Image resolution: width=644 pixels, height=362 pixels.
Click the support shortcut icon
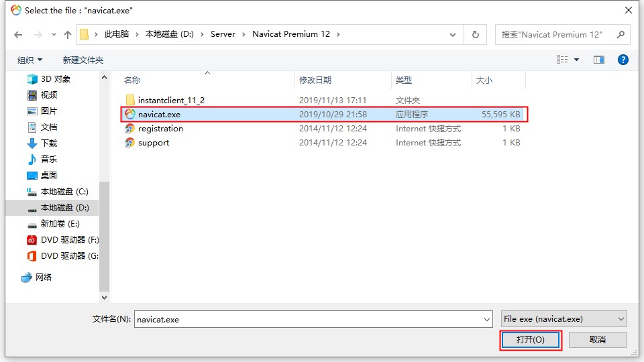130,143
